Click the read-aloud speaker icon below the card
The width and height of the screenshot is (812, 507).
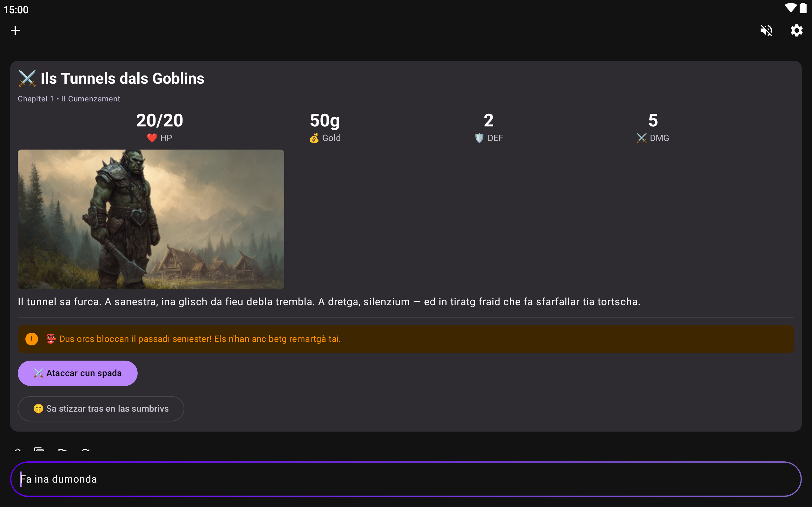(17, 449)
